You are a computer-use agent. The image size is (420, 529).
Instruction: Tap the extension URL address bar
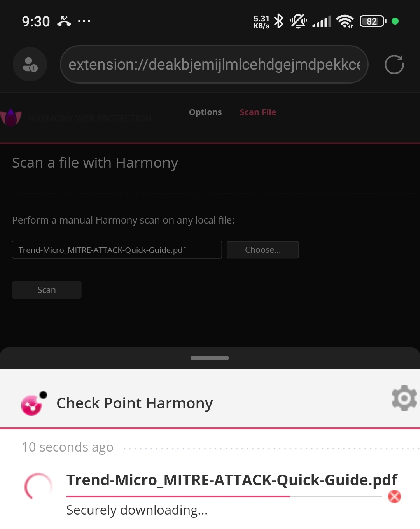tap(214, 65)
